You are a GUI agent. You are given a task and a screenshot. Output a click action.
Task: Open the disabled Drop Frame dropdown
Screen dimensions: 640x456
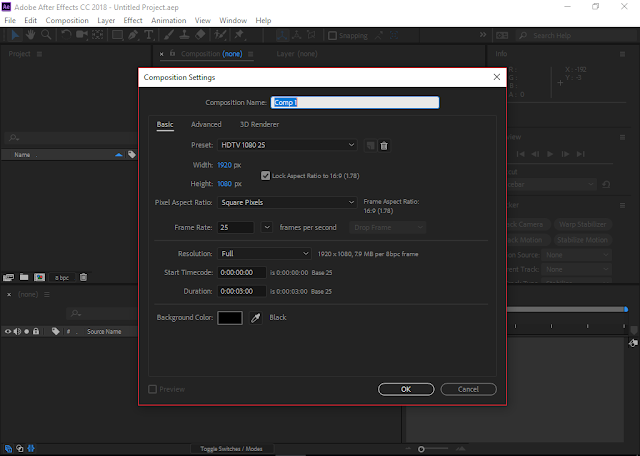coord(387,227)
